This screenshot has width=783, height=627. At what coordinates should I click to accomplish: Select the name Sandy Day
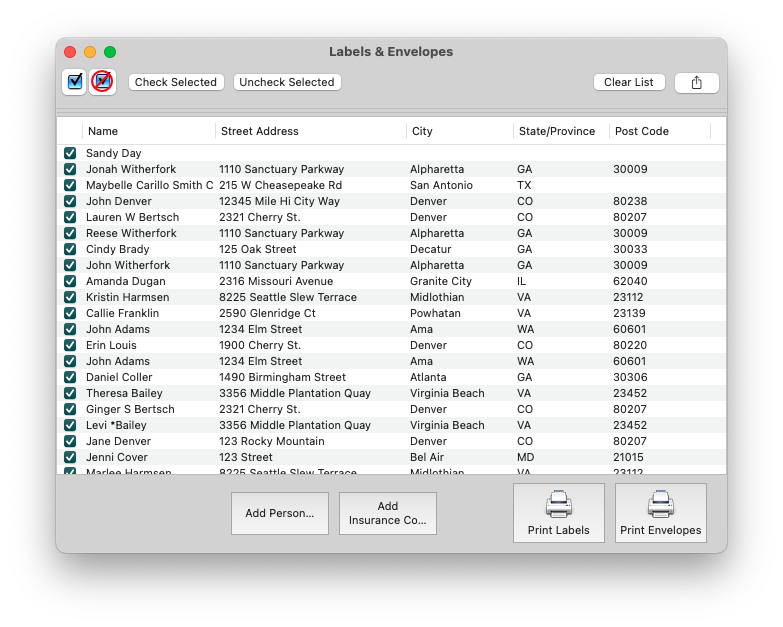113,153
